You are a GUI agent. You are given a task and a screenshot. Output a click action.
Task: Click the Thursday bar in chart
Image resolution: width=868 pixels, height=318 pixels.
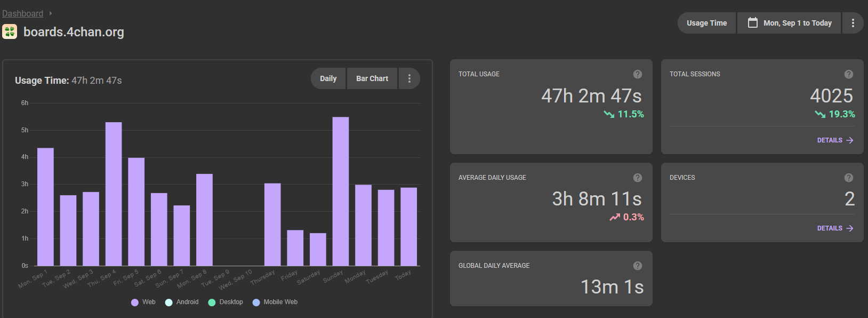(x=272, y=225)
